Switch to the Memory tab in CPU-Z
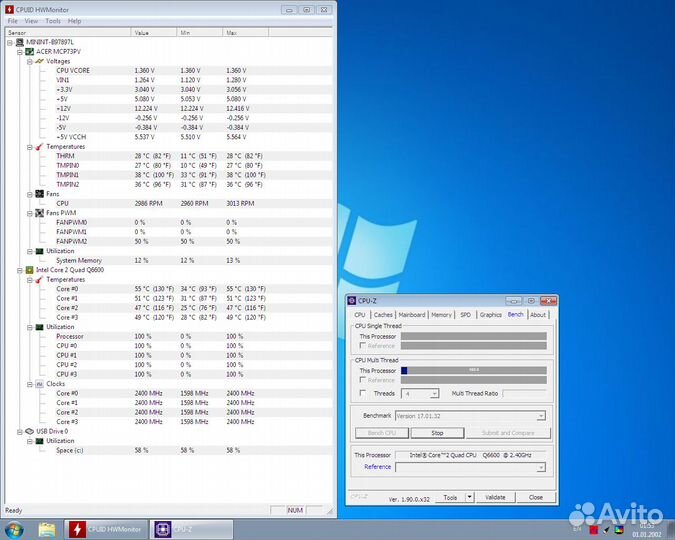 pyautogui.click(x=441, y=315)
